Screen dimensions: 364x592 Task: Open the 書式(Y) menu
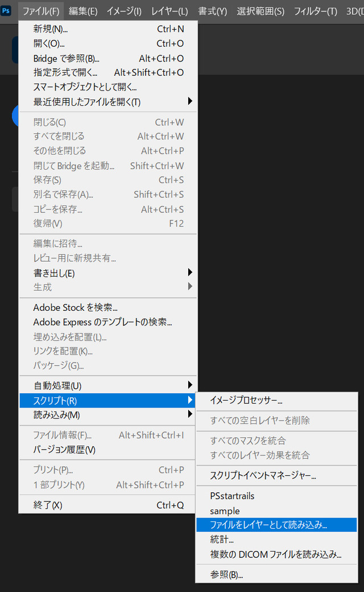pos(213,11)
